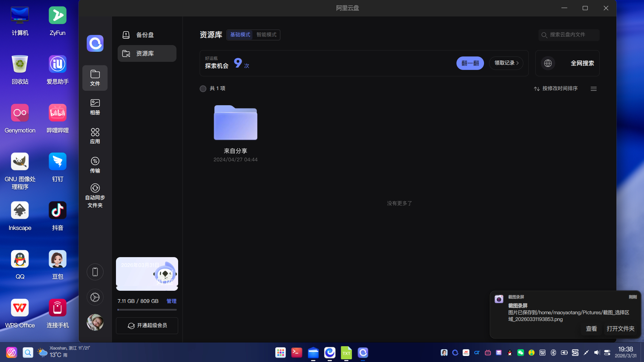
Task: Open the taskbar search magnifier icon
Action: tap(28, 352)
